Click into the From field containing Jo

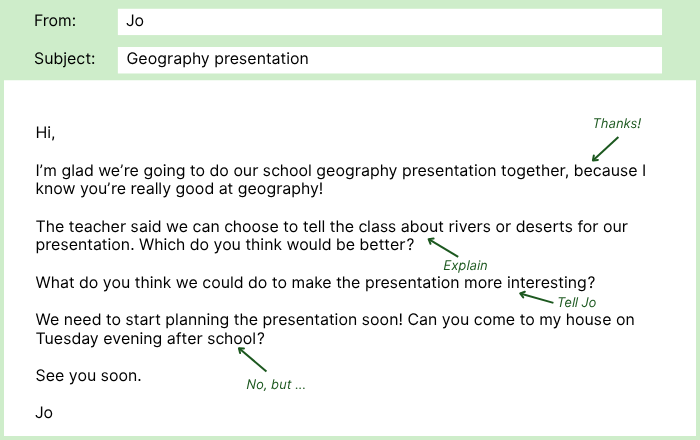[389, 22]
